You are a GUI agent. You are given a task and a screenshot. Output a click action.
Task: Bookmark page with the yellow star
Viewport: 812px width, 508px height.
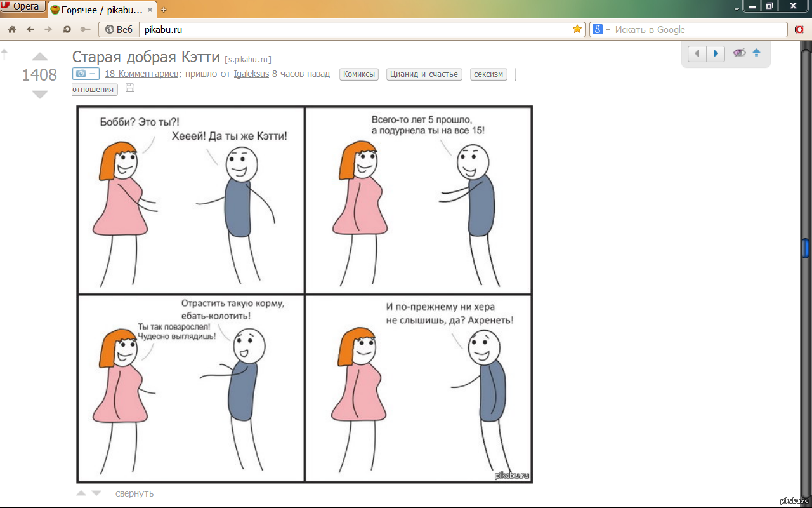[x=577, y=29]
